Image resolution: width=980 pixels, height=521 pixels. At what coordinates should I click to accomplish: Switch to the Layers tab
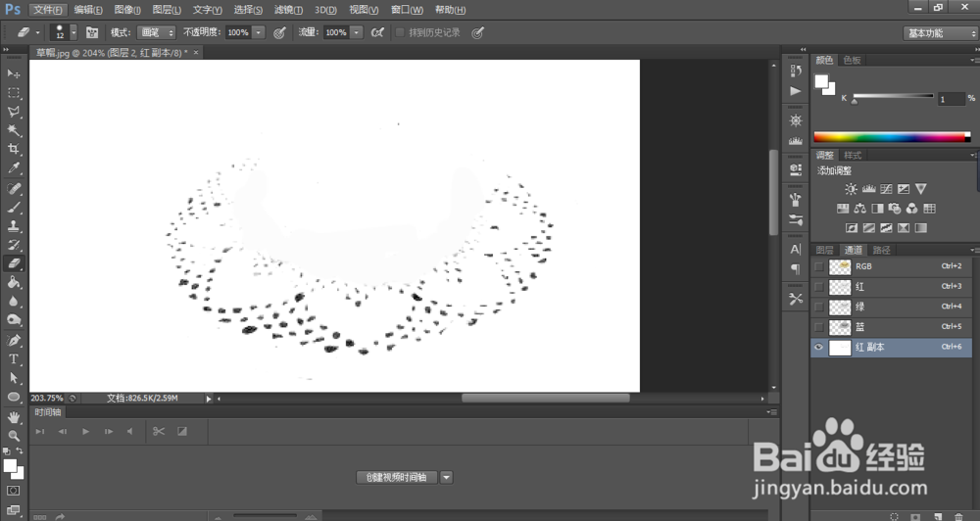point(824,250)
